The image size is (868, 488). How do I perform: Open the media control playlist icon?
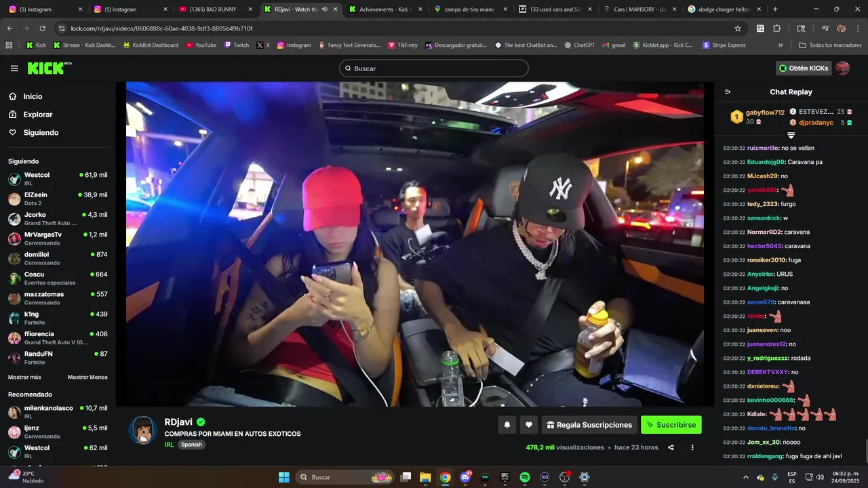(825, 28)
